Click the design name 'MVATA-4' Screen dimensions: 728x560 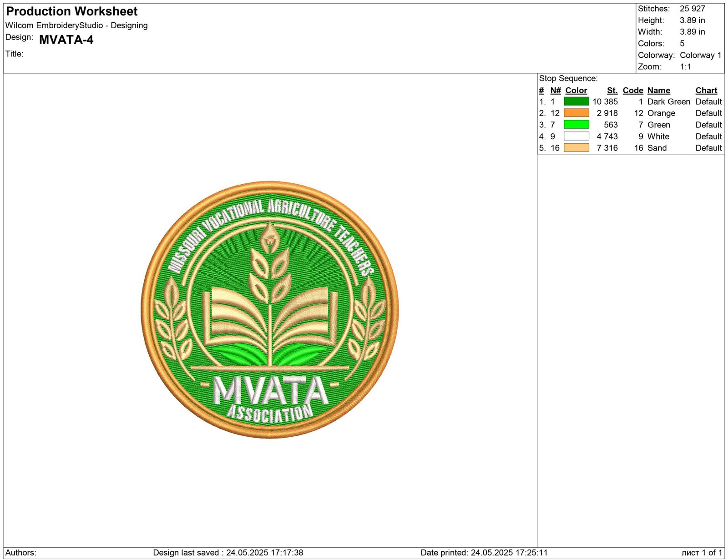[x=66, y=40]
